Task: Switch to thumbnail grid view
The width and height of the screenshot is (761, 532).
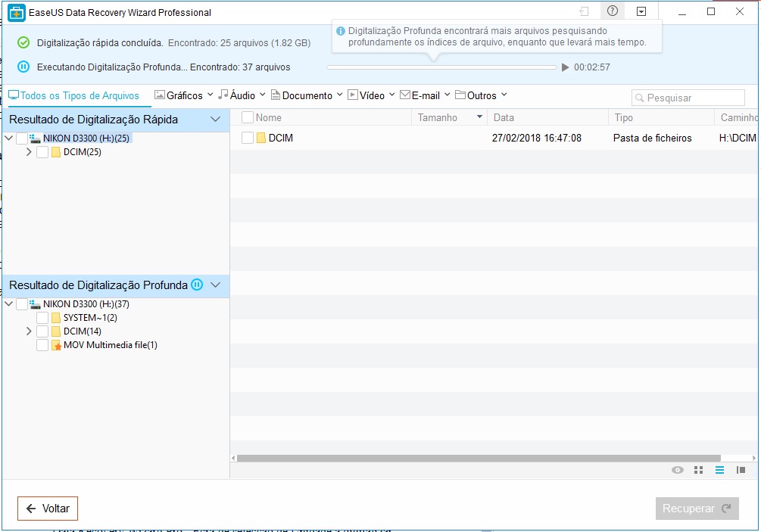Action: (698, 470)
